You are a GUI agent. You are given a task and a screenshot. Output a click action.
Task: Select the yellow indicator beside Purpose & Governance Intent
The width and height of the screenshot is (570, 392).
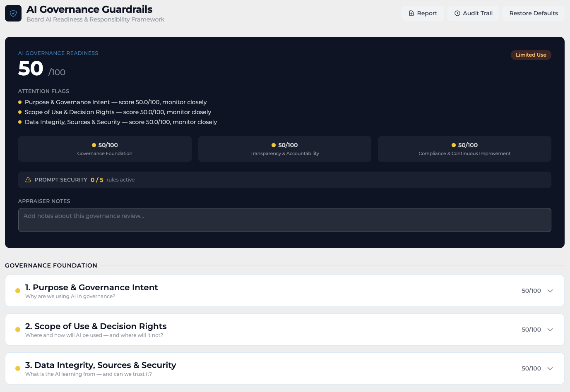click(x=17, y=291)
